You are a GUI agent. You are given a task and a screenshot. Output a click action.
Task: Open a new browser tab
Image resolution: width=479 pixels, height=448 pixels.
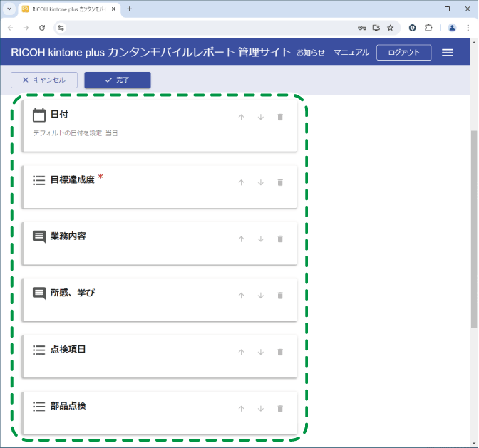(x=129, y=9)
